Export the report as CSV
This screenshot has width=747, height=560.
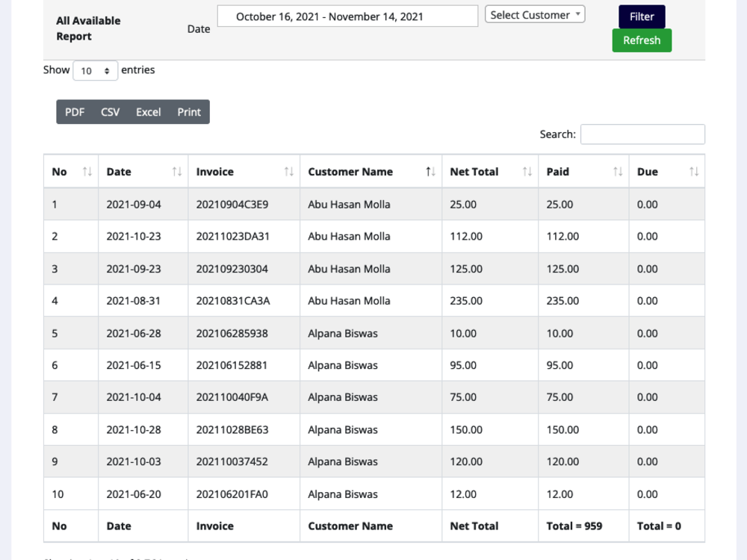pyautogui.click(x=110, y=112)
